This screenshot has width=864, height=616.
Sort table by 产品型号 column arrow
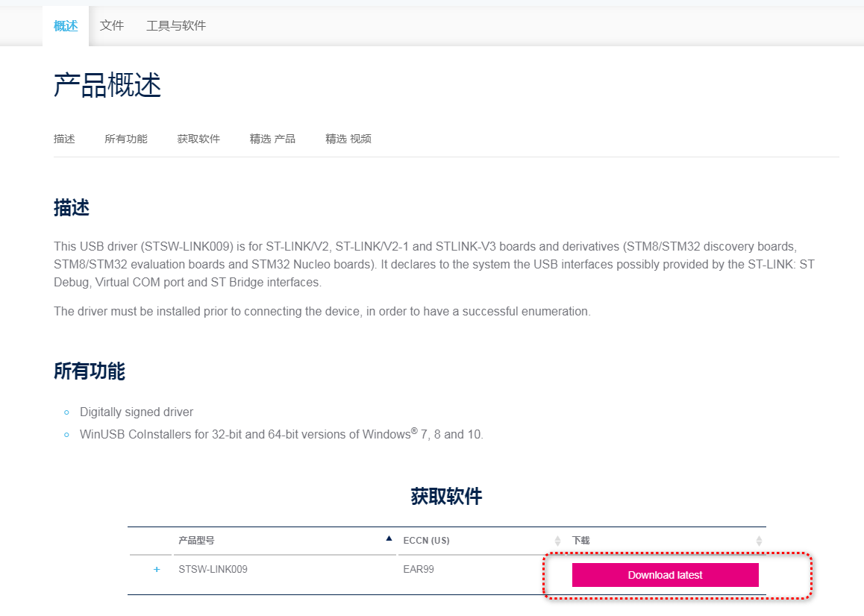tap(389, 538)
